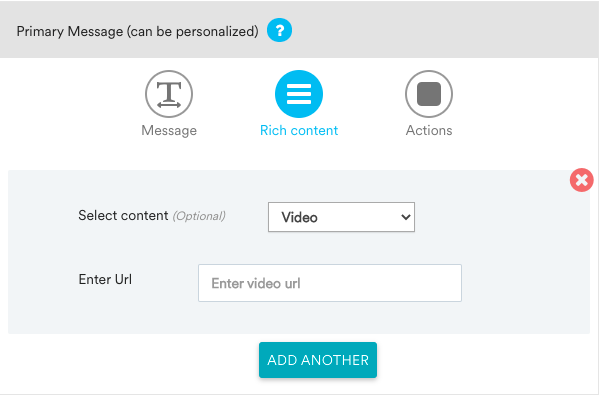The width and height of the screenshot is (599, 395).
Task: Select the Message text icon
Action: tap(169, 94)
